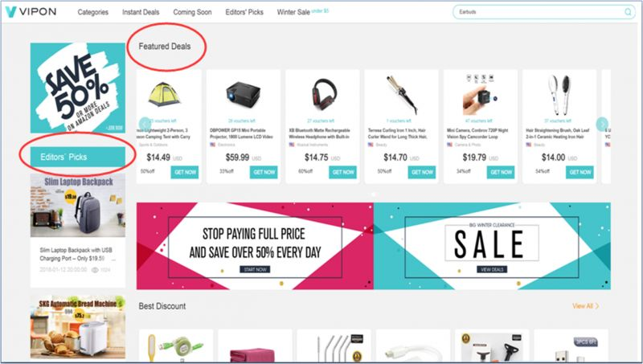Viewport: 643px width, 364px height.
Task: Click the search magnifier icon
Action: coord(628,12)
